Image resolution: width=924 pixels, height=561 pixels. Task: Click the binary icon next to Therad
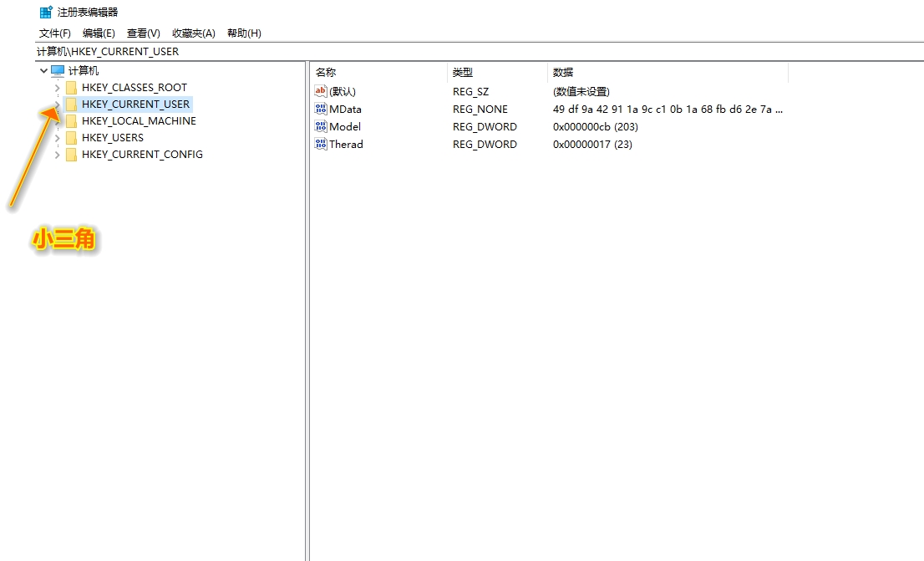[320, 144]
